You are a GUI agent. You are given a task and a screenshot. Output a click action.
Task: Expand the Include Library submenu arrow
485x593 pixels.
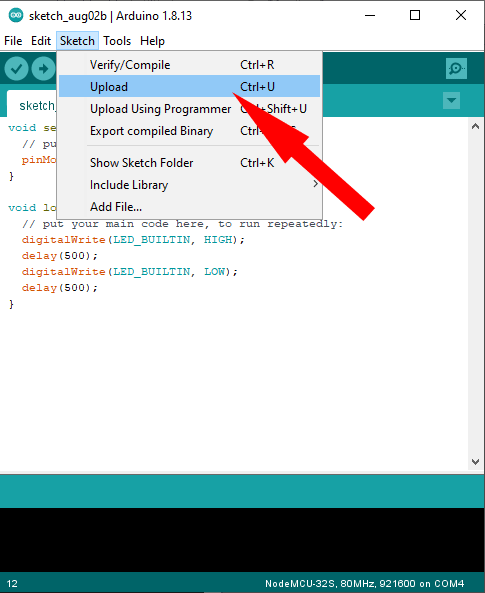tap(315, 184)
